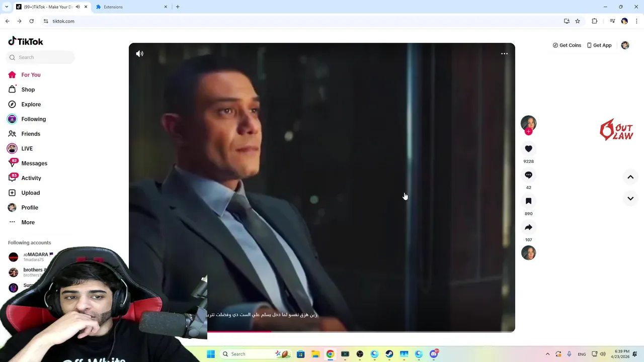
Task: Open the media controls icon in the toolbar
Action: point(612,21)
